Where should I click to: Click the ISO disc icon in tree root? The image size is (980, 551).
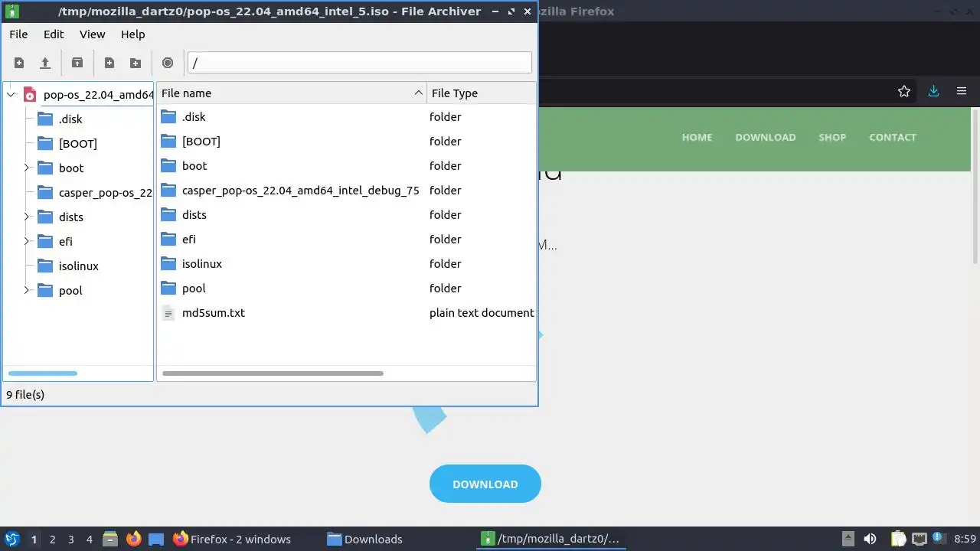(x=30, y=95)
